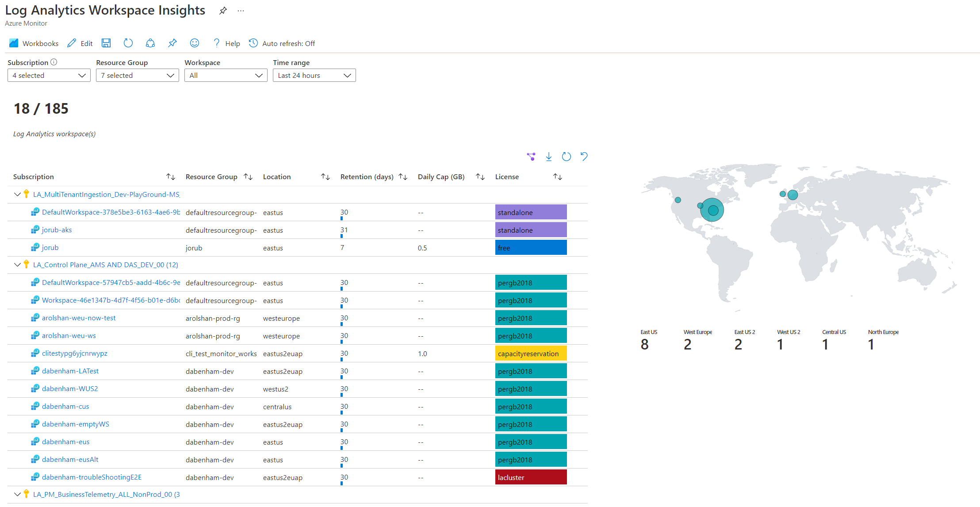This screenshot has height=507, width=980.
Task: Click the Edit pencil icon
Action: click(73, 43)
